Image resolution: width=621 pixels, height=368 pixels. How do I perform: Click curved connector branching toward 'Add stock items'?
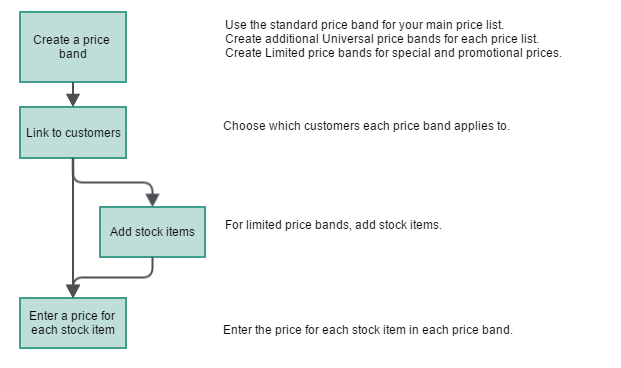click(x=115, y=182)
